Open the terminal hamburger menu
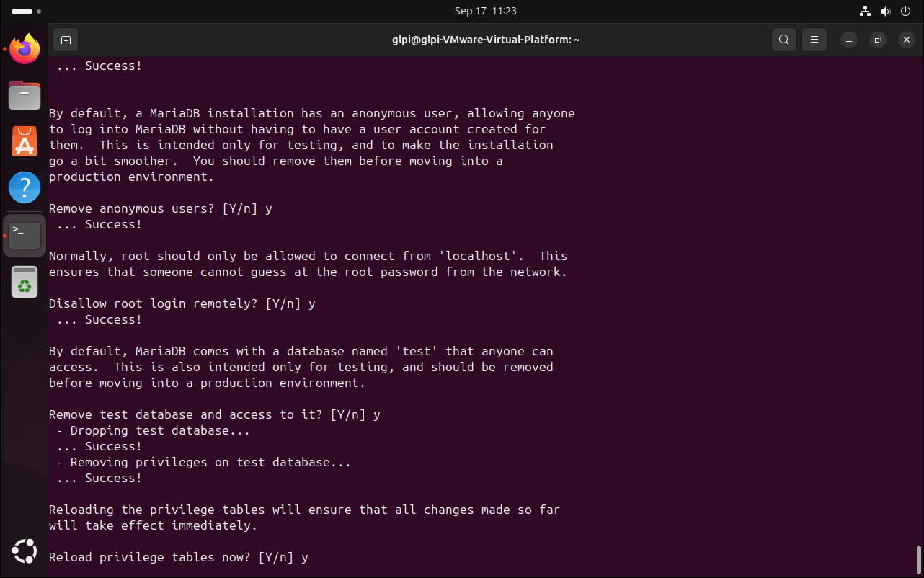924x578 pixels. coord(814,40)
